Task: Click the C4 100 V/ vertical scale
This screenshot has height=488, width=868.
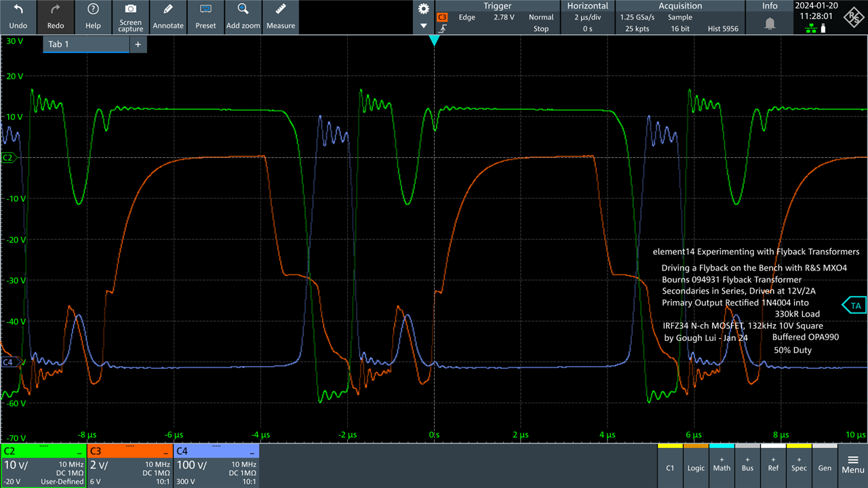Action: 192,465
